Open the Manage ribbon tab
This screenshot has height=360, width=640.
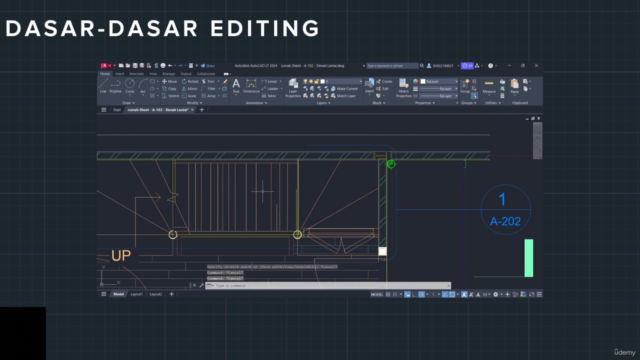[169, 74]
